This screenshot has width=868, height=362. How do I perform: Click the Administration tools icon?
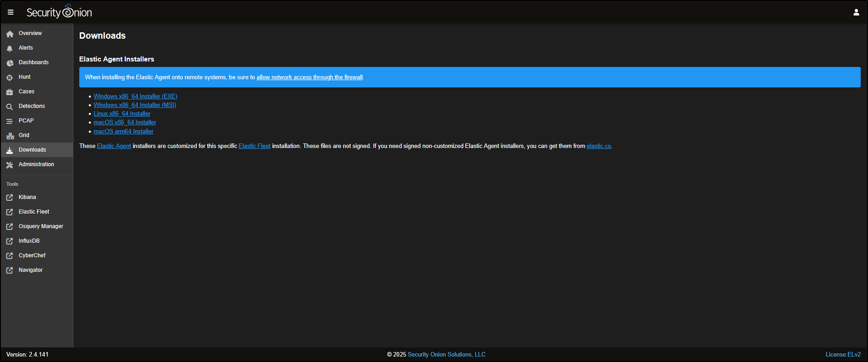click(x=10, y=165)
